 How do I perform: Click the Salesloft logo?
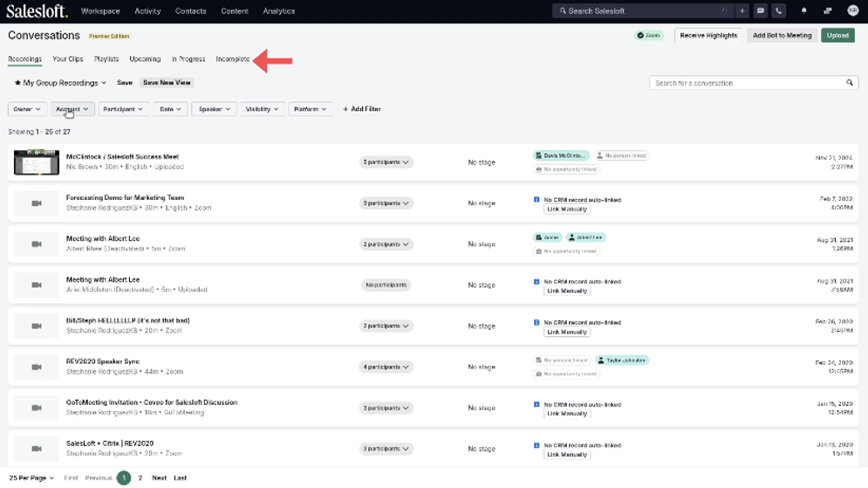tap(37, 11)
